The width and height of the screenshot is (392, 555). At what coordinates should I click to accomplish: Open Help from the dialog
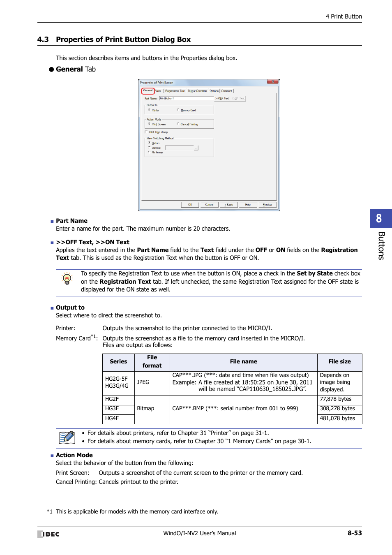click(x=248, y=204)
